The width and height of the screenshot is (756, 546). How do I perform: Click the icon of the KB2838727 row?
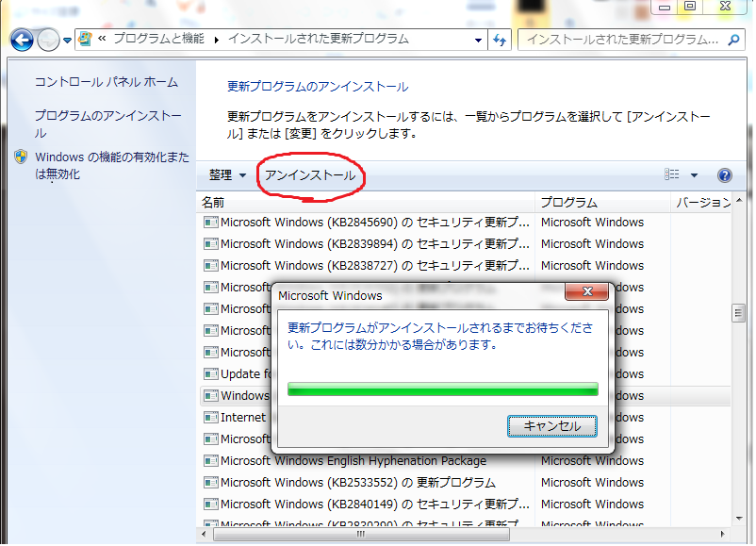pos(211,266)
